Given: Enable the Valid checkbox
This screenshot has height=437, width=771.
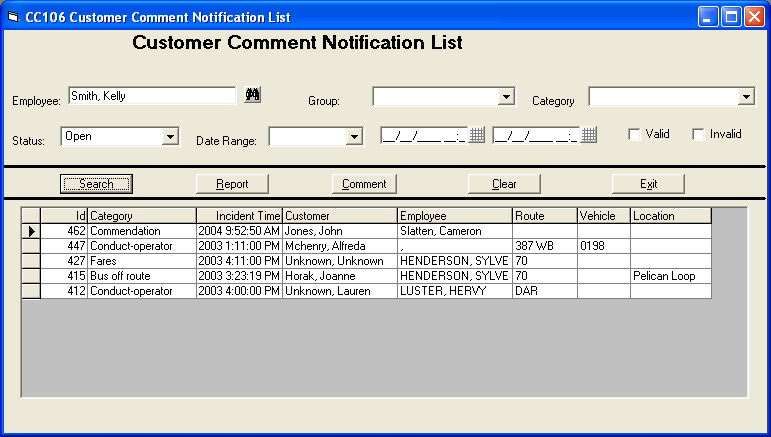Looking at the screenshot, I should (x=634, y=135).
